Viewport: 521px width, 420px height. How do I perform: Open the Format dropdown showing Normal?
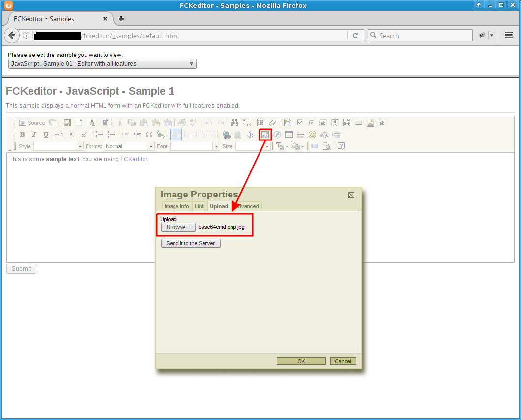[x=130, y=146]
